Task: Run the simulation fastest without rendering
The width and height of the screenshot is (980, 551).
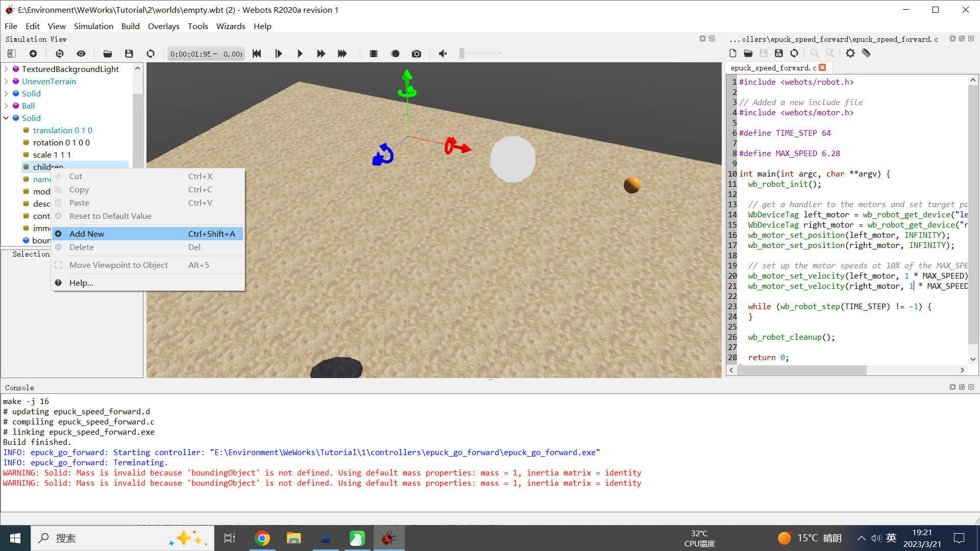Action: tap(342, 54)
